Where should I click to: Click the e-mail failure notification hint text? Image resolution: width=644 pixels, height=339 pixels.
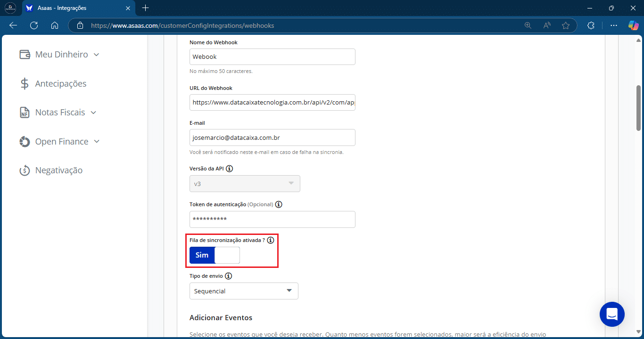[x=266, y=153]
